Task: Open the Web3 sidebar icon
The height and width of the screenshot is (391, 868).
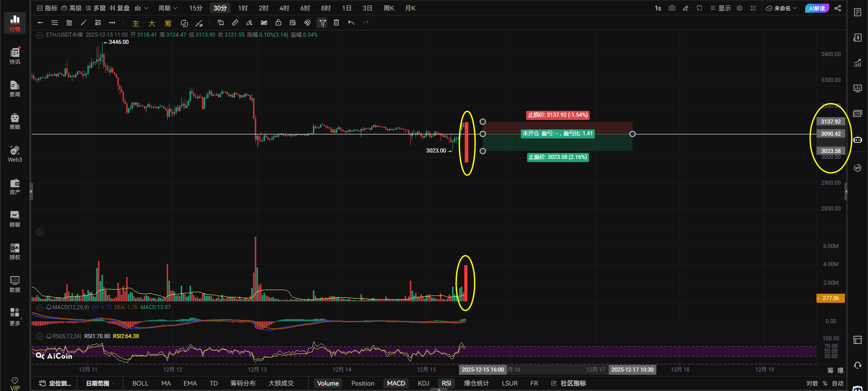Action: [15, 153]
